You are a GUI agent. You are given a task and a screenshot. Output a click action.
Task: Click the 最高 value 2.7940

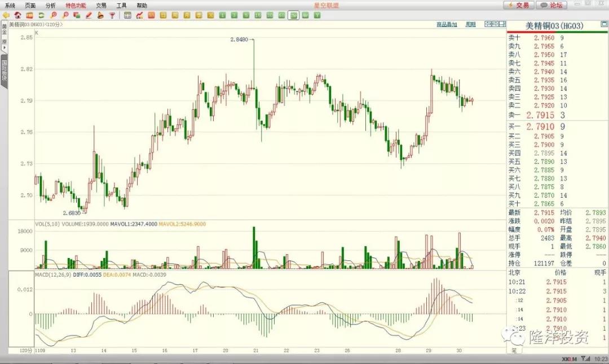coord(596,238)
